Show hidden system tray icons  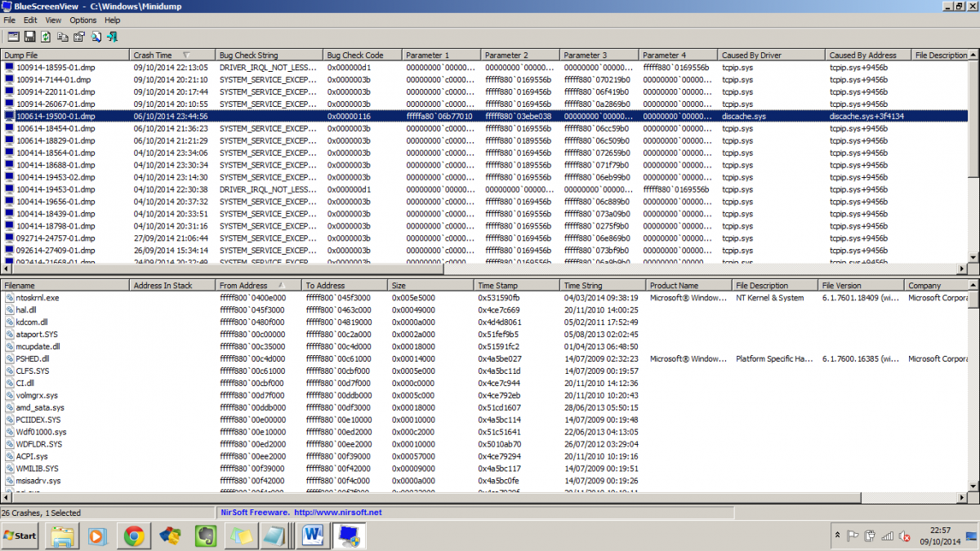tap(836, 536)
